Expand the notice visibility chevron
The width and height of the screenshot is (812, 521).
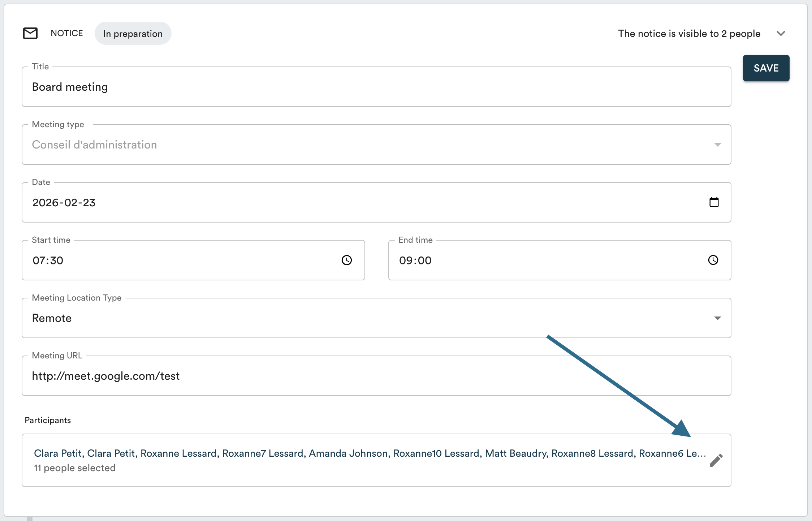[781, 34]
